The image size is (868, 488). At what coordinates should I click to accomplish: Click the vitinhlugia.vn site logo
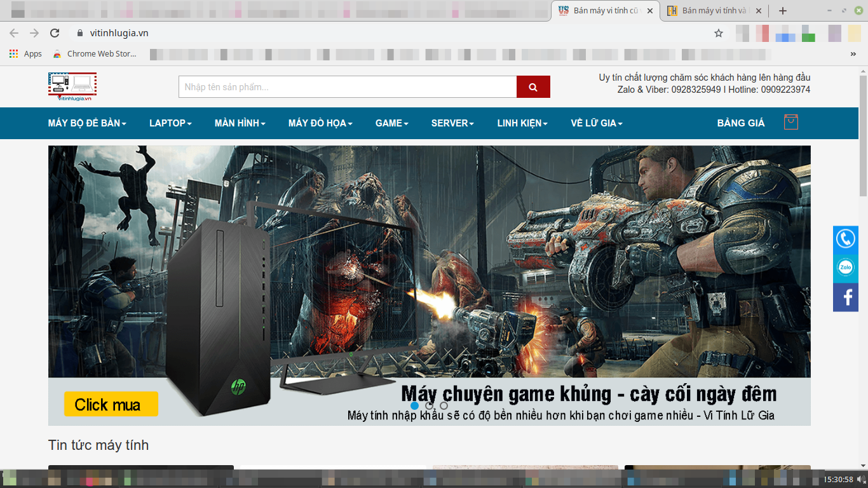(x=72, y=87)
